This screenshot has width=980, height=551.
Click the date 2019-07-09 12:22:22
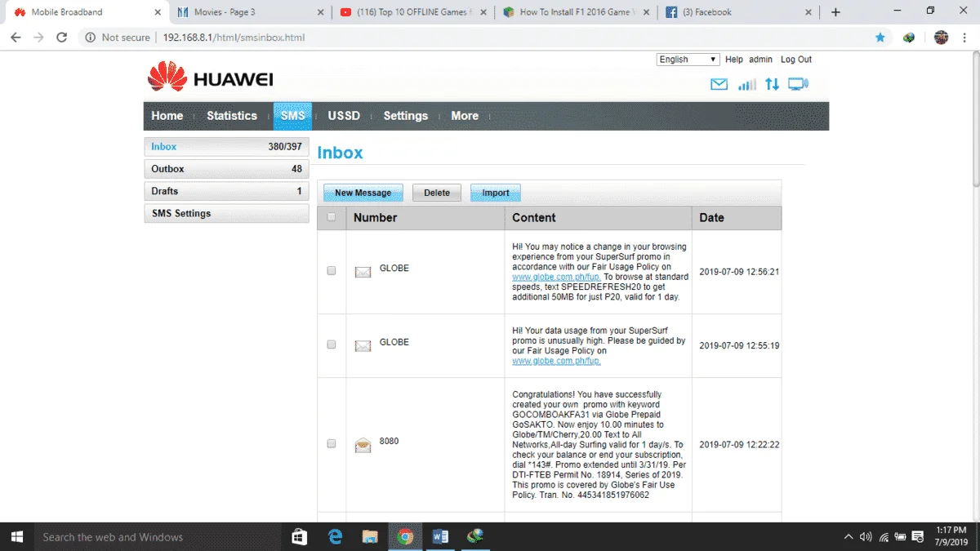(x=739, y=445)
